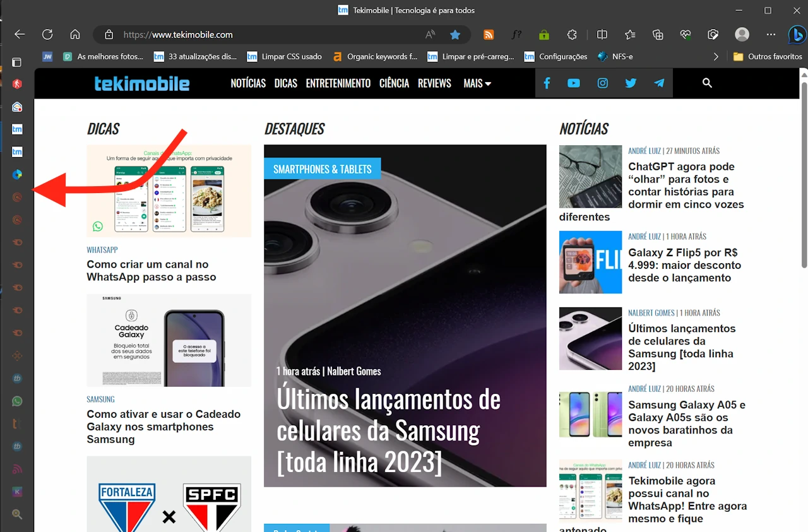Switch to the Edge logo vertical tab
The width and height of the screenshot is (808, 532).
pyautogui.click(x=17, y=174)
